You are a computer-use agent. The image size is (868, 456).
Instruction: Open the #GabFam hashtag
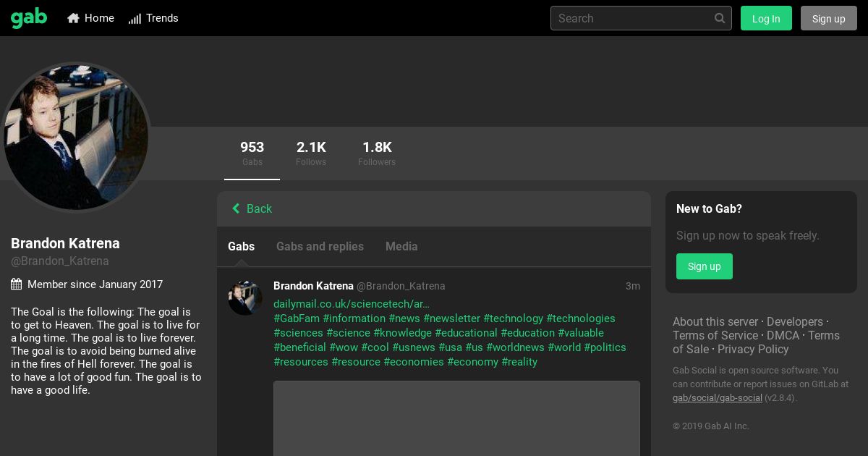pos(297,318)
